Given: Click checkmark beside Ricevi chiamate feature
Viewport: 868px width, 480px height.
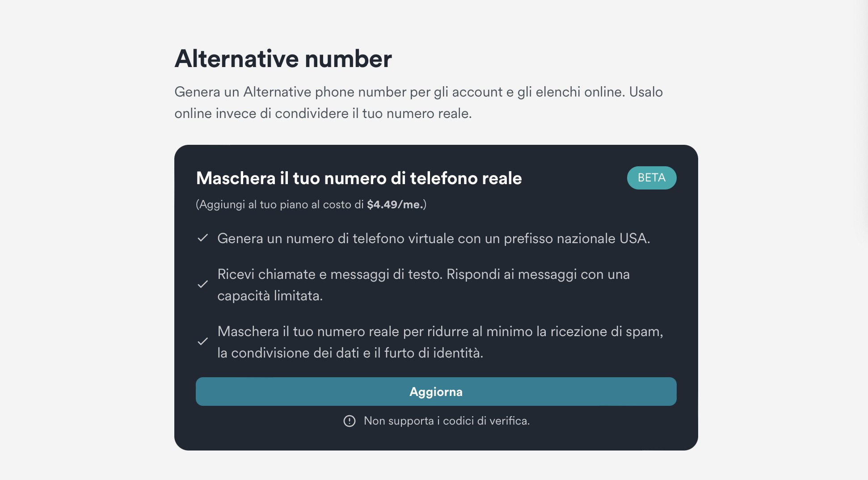Looking at the screenshot, I should 203,284.
